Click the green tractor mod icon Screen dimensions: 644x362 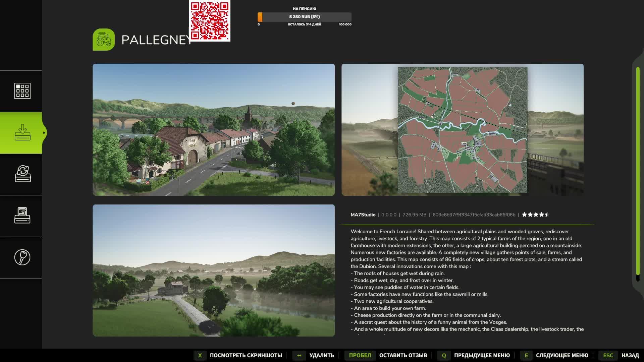click(x=104, y=40)
